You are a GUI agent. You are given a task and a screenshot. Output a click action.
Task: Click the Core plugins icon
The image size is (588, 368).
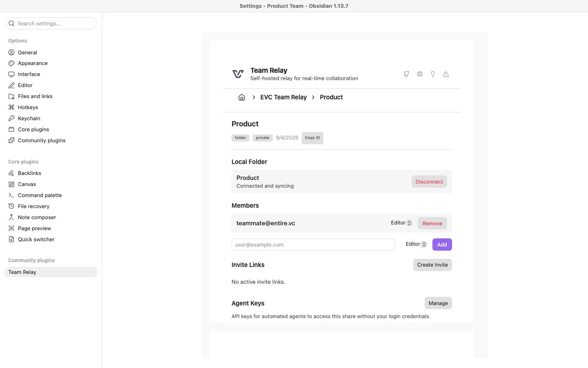tap(11, 130)
